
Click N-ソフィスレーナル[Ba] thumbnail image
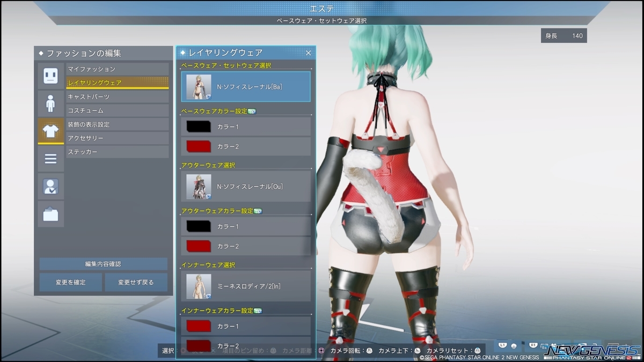199,87
